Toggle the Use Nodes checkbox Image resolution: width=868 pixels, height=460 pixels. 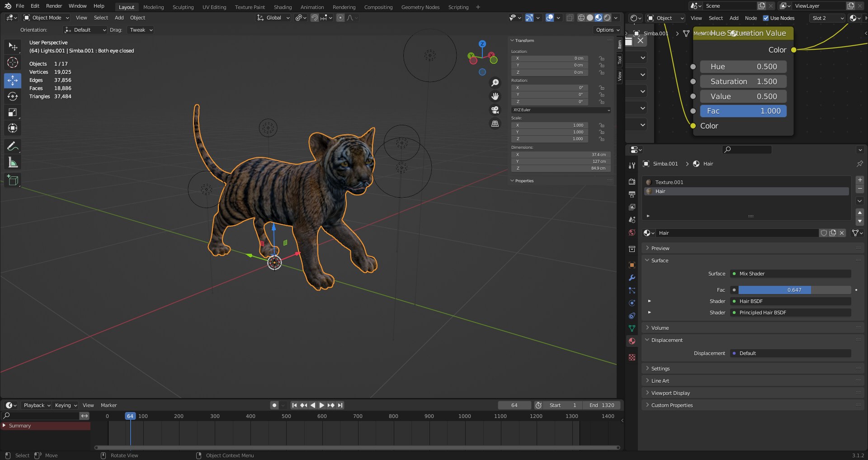pos(766,18)
